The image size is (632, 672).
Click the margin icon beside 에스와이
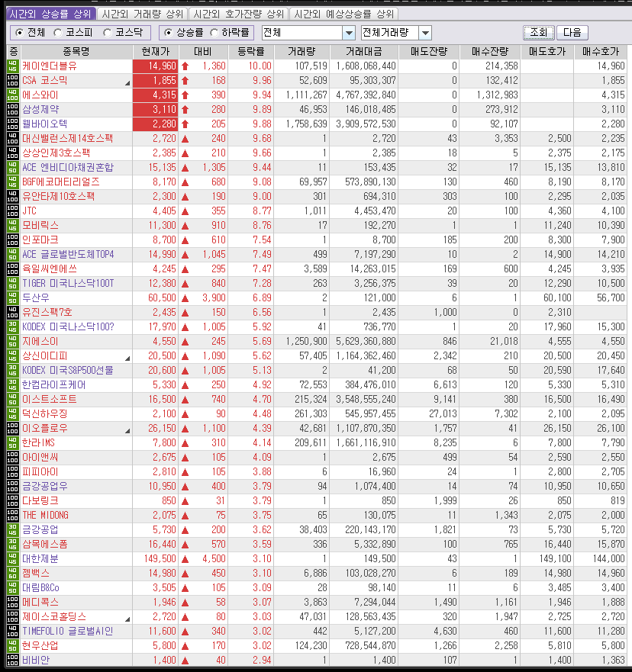tap(12, 95)
